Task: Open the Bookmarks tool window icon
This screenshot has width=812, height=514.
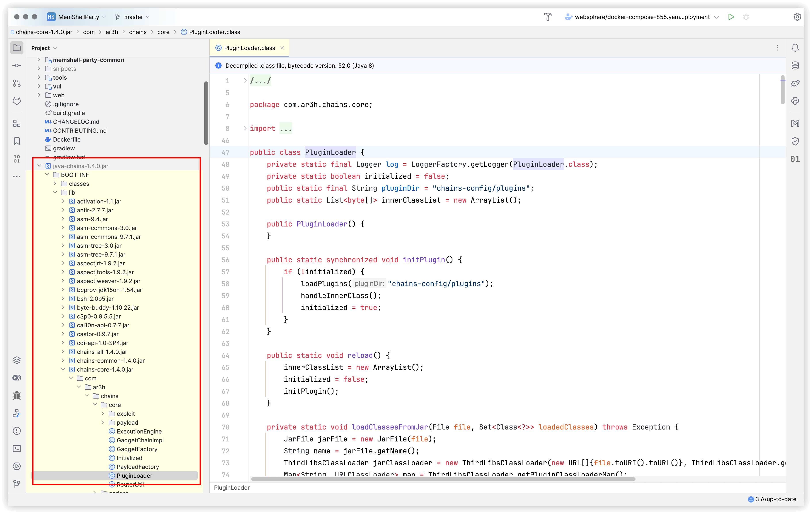Action: click(x=17, y=141)
